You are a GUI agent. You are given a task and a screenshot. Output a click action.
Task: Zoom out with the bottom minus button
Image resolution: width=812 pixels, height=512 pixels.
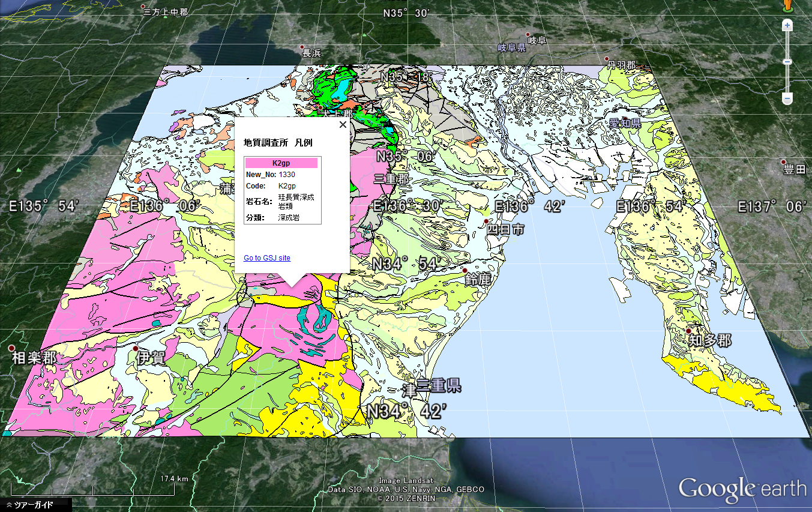(x=787, y=98)
